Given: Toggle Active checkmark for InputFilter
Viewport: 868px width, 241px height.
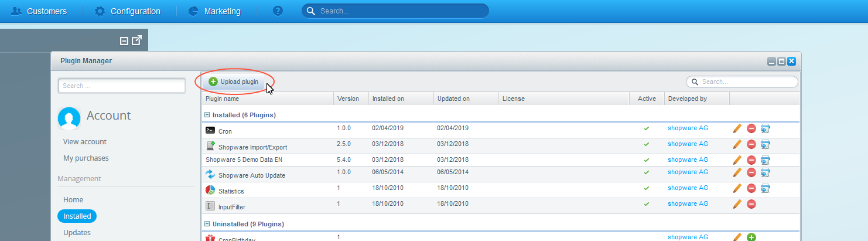Looking at the screenshot, I should [647, 204].
